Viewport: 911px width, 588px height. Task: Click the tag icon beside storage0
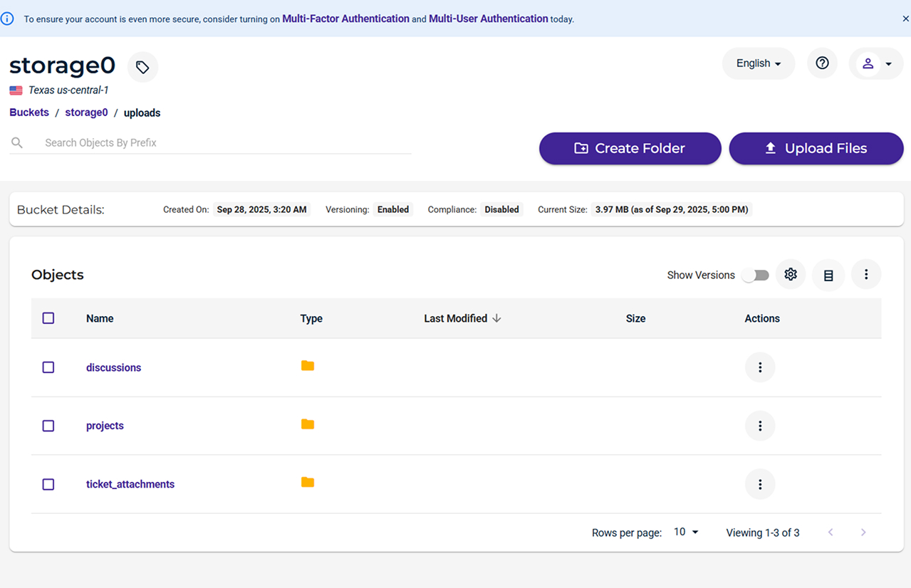[x=142, y=66]
